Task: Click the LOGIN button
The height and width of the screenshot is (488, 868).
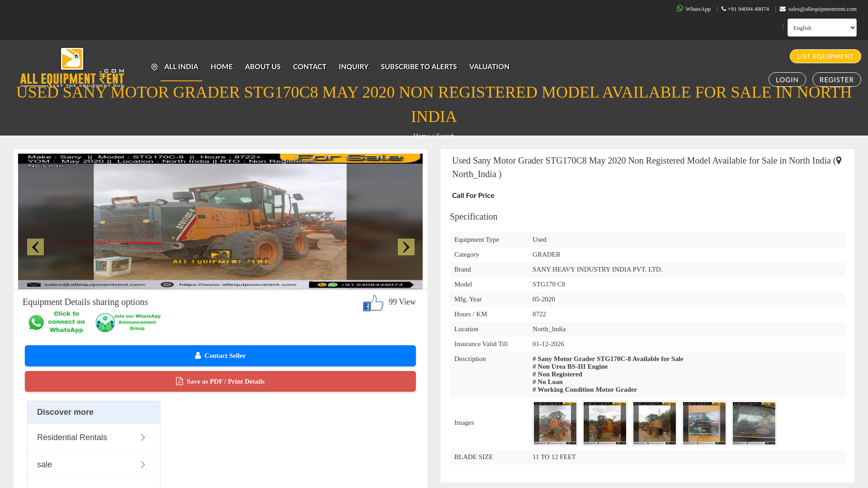Action: click(x=787, y=80)
